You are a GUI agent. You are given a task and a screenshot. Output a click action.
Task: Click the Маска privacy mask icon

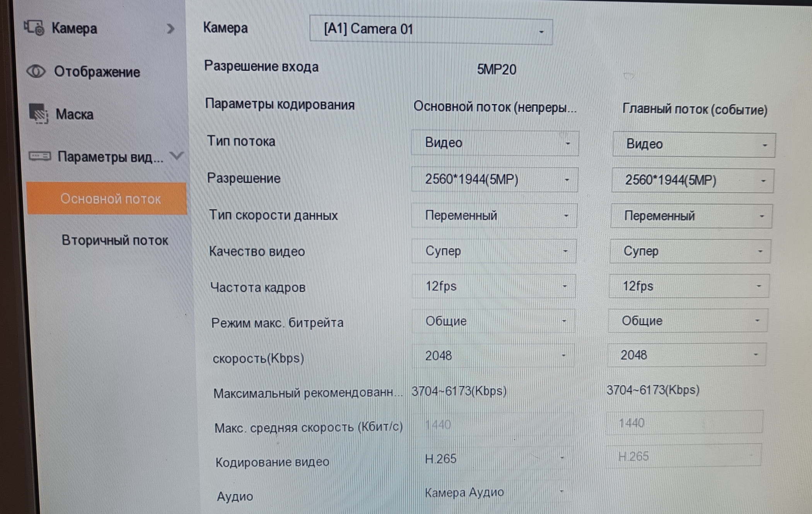pyautogui.click(x=39, y=114)
